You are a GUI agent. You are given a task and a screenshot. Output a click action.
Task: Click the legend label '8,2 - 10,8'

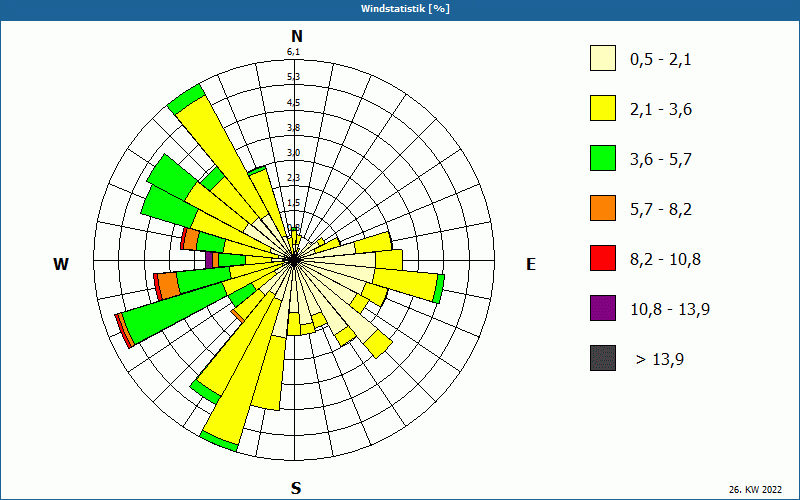coord(665,260)
